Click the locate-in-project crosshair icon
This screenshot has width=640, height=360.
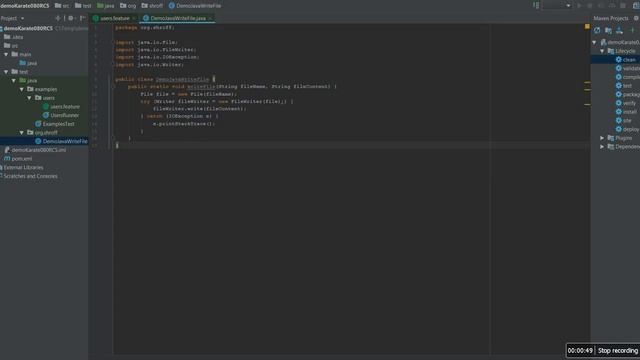pos(58,18)
